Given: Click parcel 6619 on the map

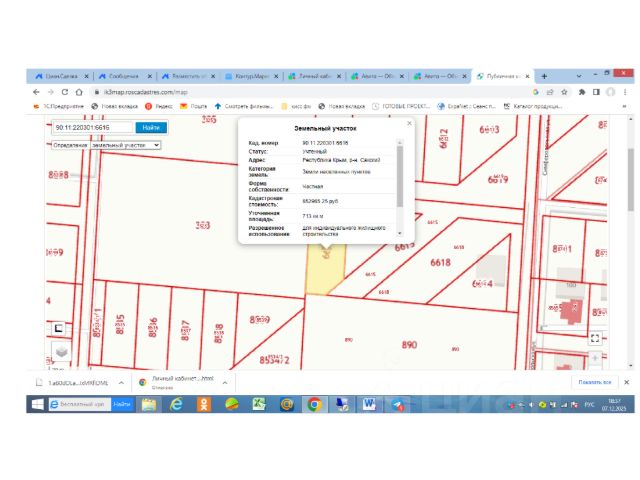Looking at the screenshot, I should [x=498, y=179].
